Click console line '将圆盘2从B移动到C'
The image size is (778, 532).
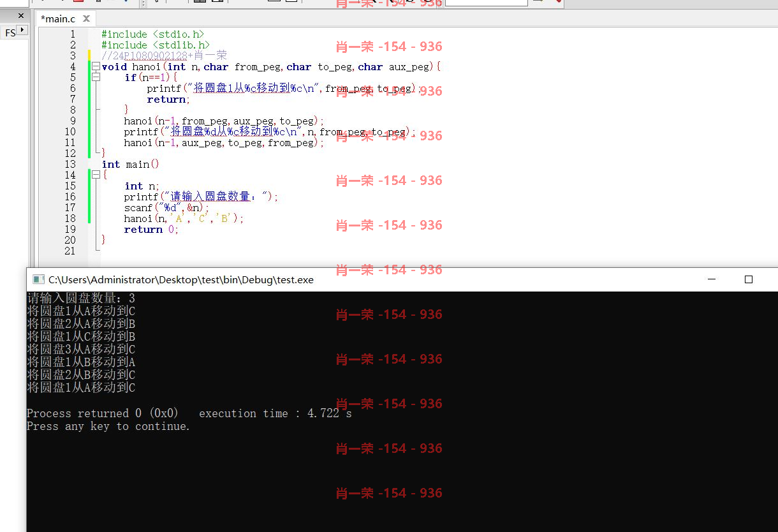[81, 374]
